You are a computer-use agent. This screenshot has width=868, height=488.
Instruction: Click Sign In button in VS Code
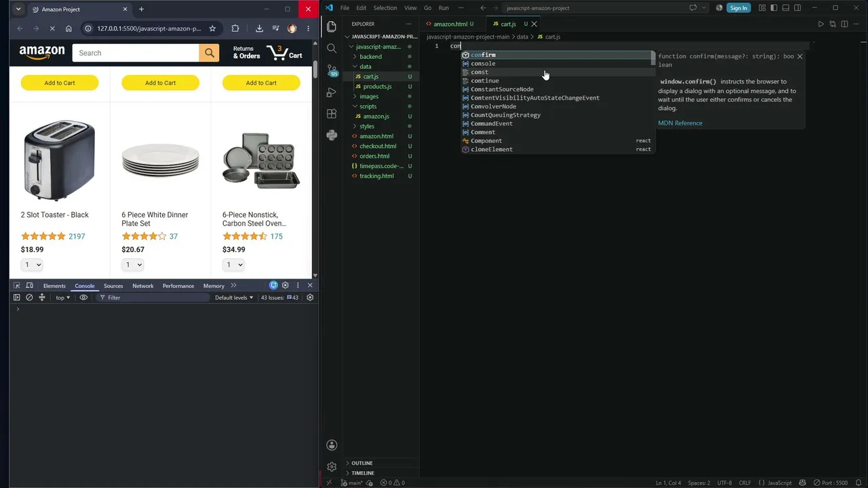pyautogui.click(x=738, y=8)
